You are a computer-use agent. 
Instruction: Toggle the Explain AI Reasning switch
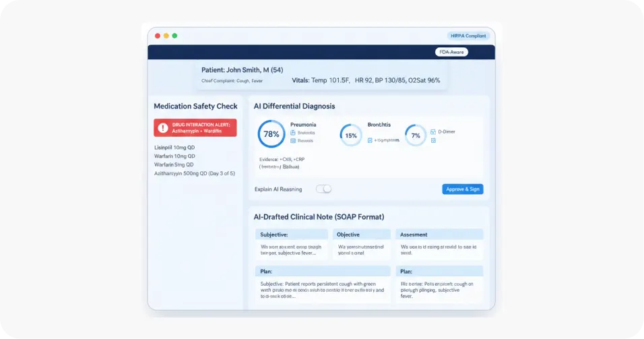[323, 189]
